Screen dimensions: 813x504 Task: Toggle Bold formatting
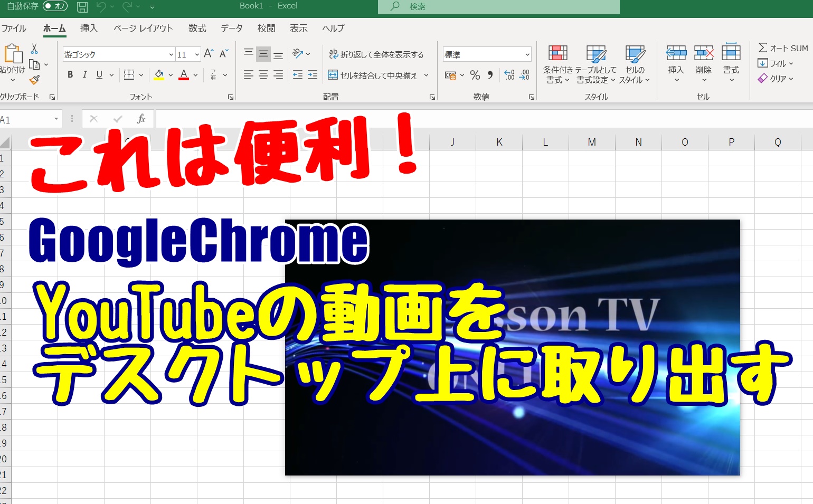point(70,75)
